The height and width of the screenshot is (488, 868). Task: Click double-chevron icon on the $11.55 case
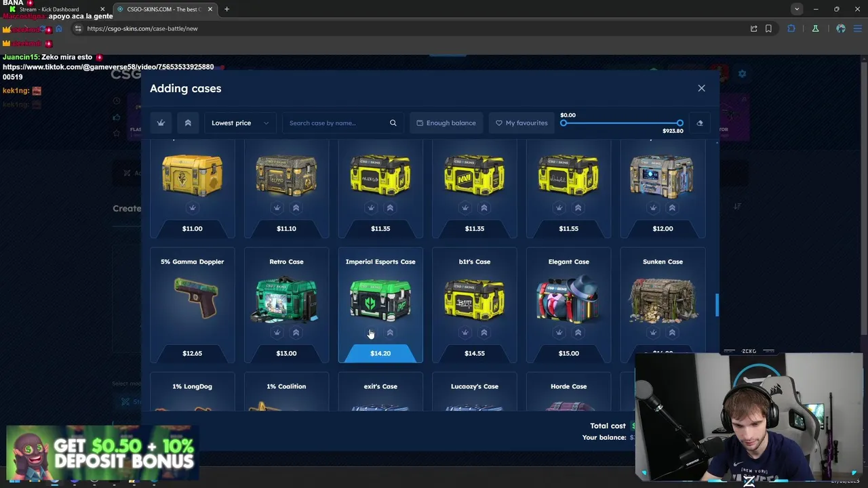578,208
